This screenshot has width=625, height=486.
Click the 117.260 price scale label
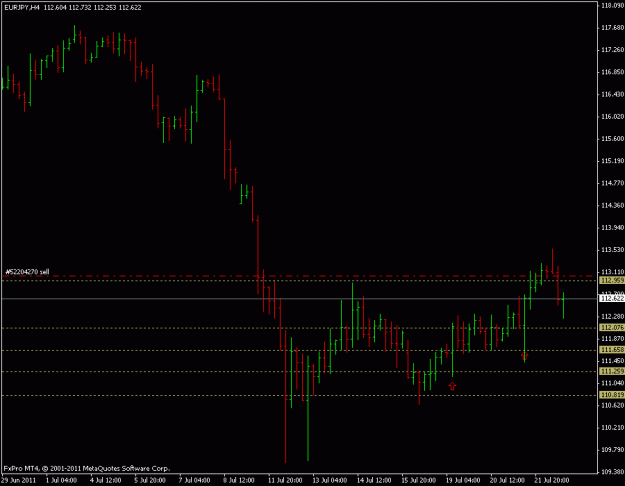[612, 50]
